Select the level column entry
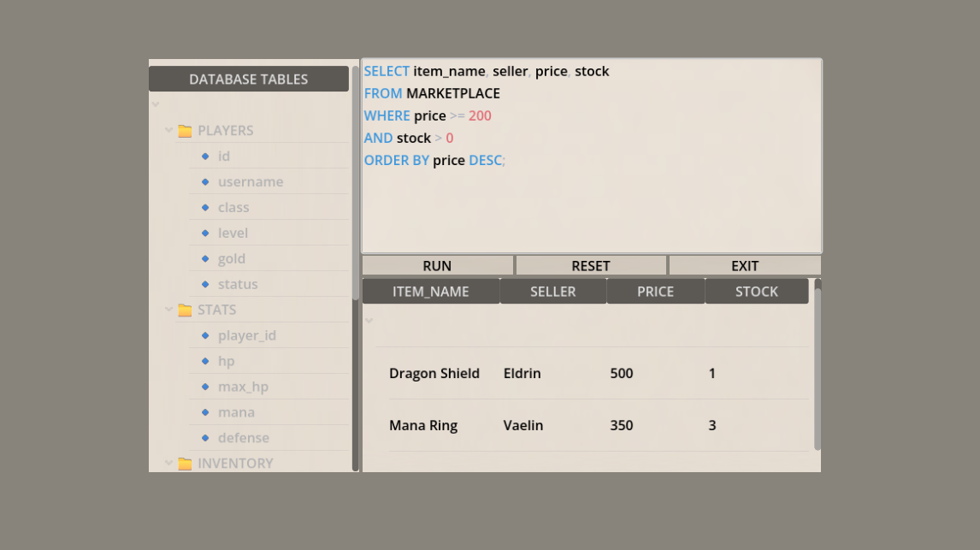This screenshot has width=980, height=550. coord(233,234)
